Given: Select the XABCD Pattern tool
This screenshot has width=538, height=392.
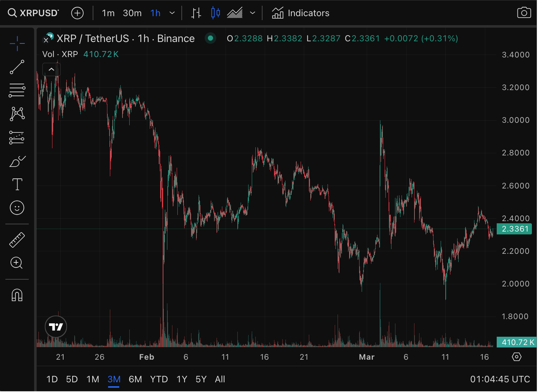Looking at the screenshot, I should (x=17, y=113).
